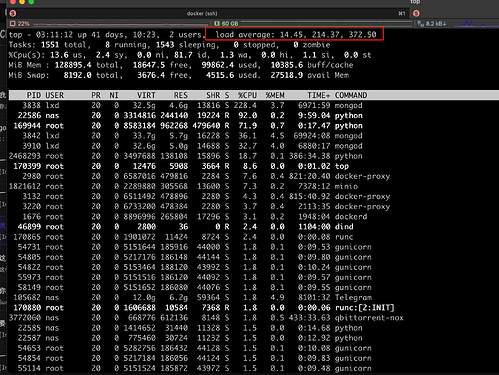Click the RES column header
The width and height of the screenshot is (499, 375).
[181, 95]
